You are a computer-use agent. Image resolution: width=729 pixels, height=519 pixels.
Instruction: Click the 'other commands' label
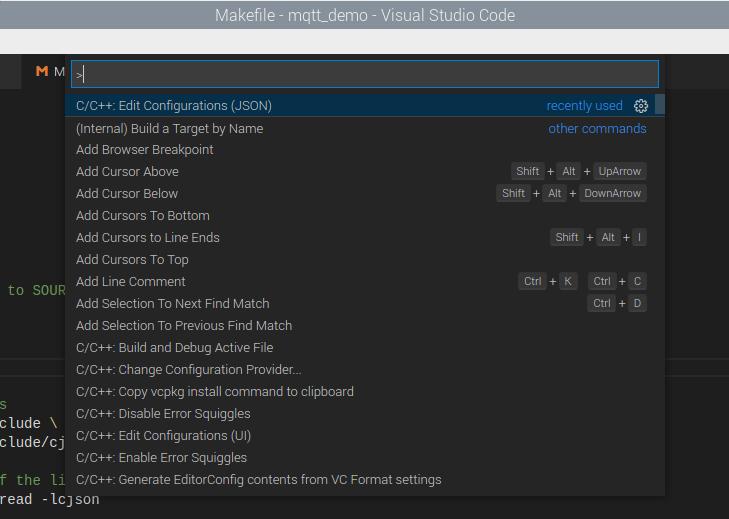(597, 128)
